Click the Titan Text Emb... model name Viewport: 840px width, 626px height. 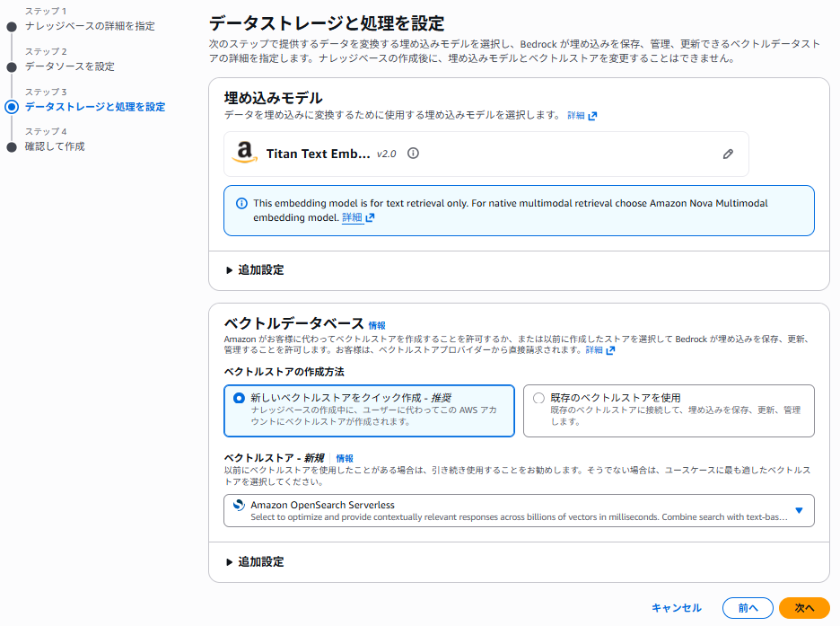319,154
